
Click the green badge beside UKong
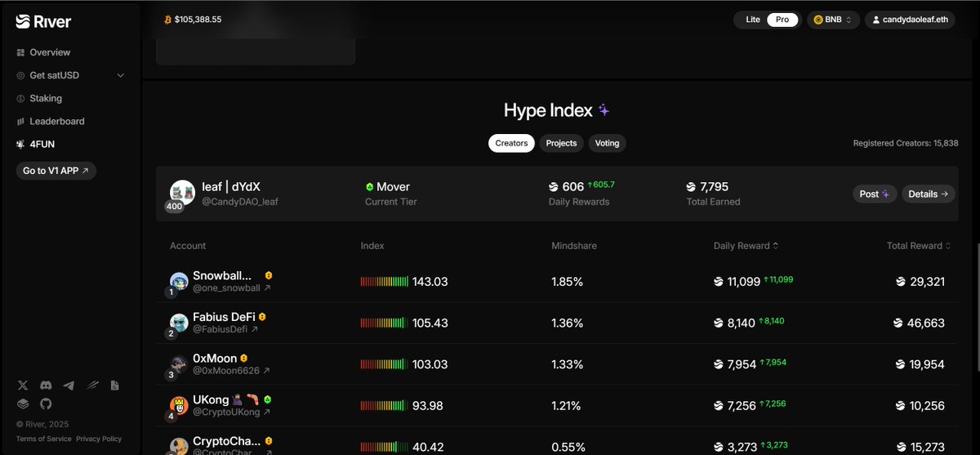tap(267, 399)
